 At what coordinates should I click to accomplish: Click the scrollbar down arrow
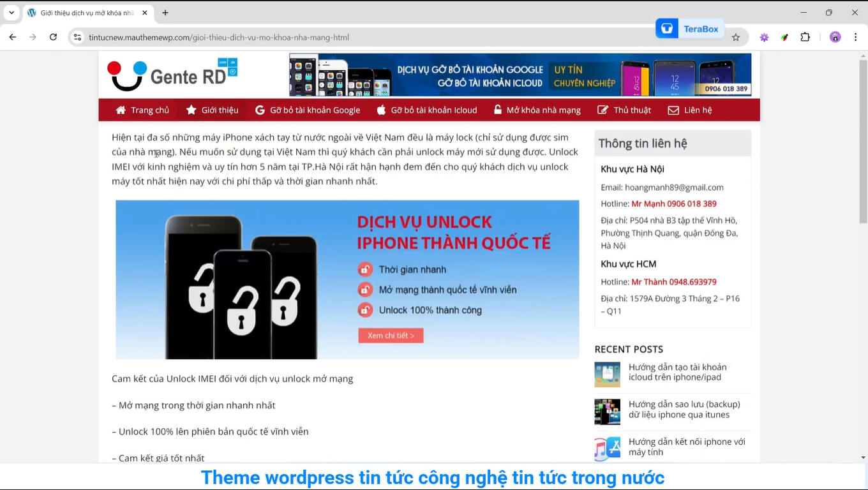[863, 457]
